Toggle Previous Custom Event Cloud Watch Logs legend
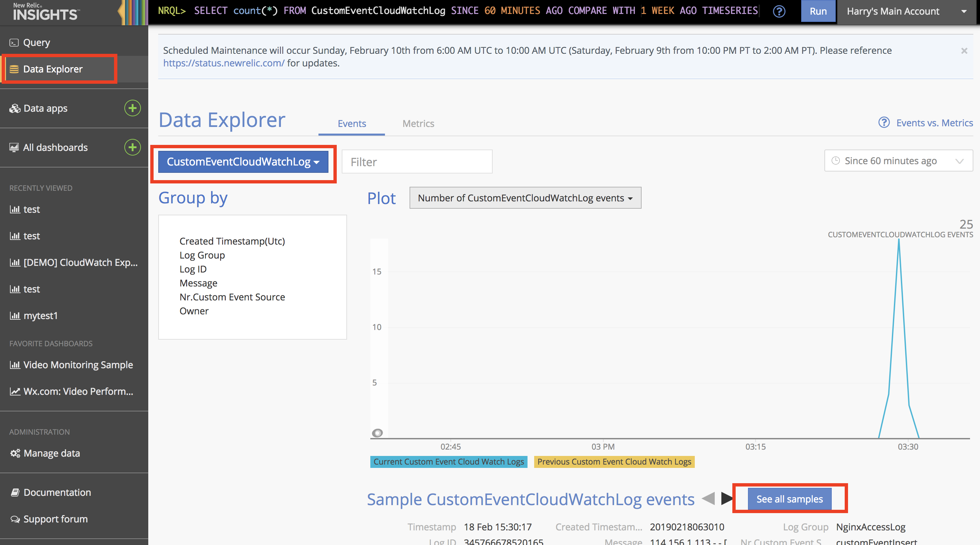The height and width of the screenshot is (545, 980). click(614, 462)
